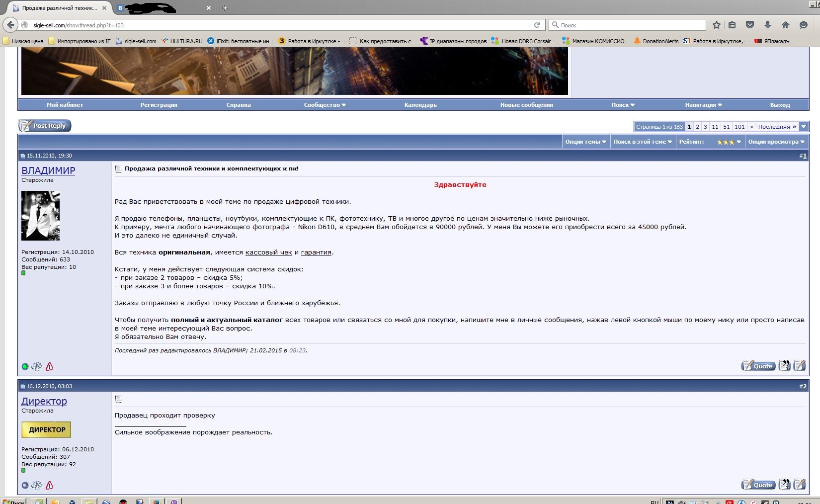Click reputation scales icon under Директор's post

coord(36,486)
